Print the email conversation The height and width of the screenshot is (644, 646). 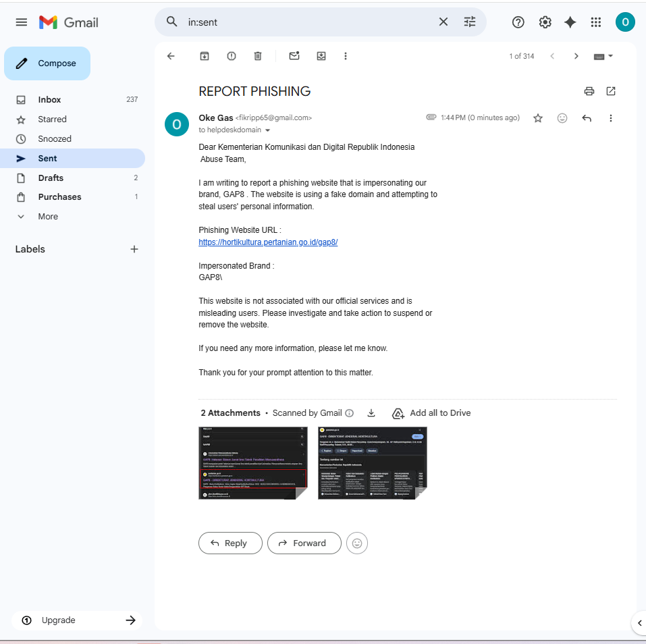pyautogui.click(x=589, y=91)
